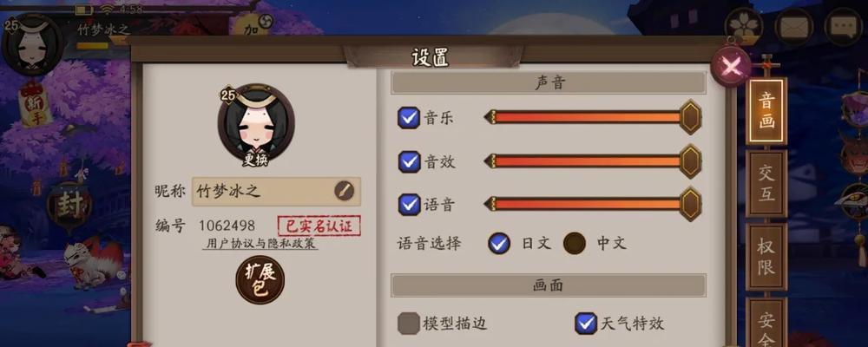Open the cherry blossom icon at top
The image size is (868, 347).
744,26
